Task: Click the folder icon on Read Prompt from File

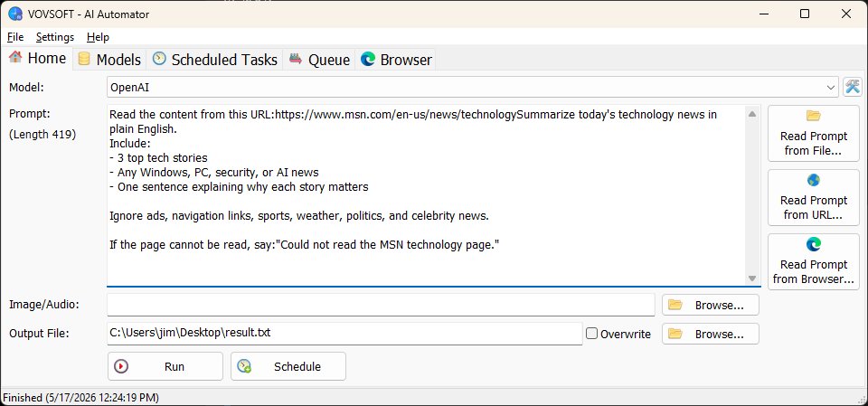Action: (x=813, y=116)
